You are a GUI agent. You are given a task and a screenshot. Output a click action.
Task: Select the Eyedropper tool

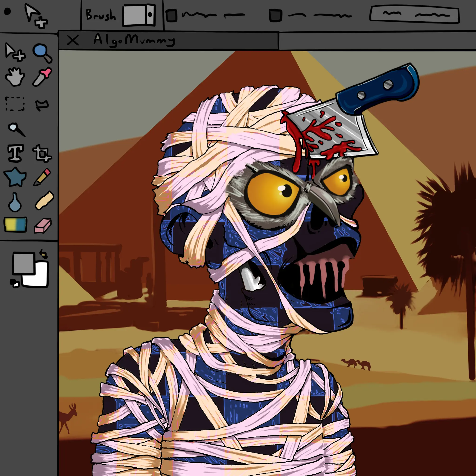(x=42, y=77)
